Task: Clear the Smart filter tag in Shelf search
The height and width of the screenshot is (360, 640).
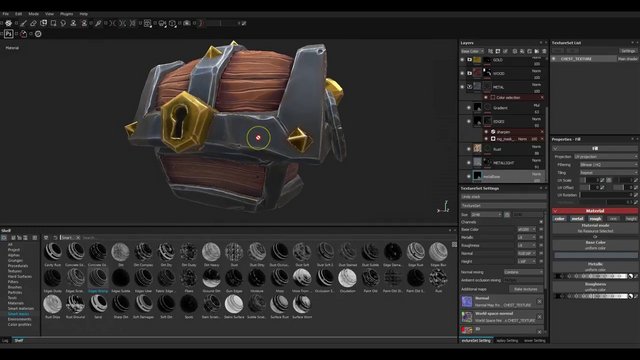Action: (x=78, y=238)
